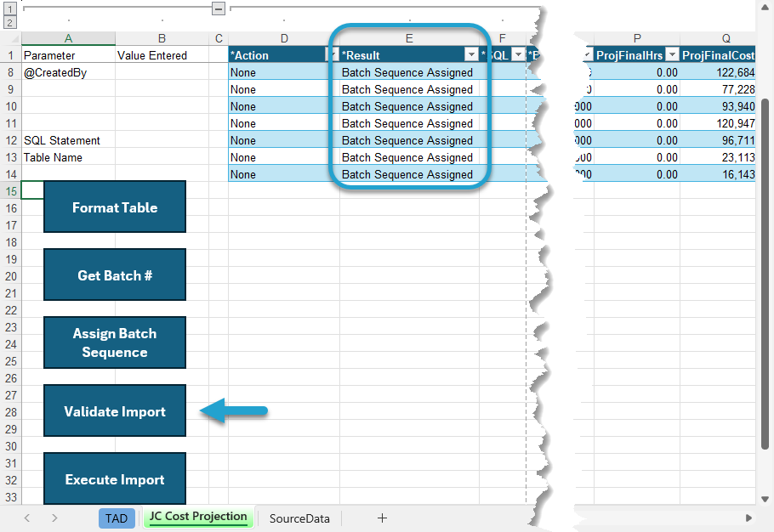Switch to the TAD sheet tab
Screen dimensions: 774x532
tap(117, 518)
